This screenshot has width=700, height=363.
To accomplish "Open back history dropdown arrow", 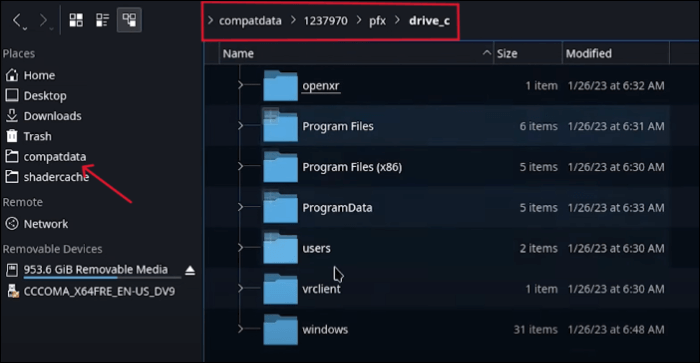I will point(25,29).
